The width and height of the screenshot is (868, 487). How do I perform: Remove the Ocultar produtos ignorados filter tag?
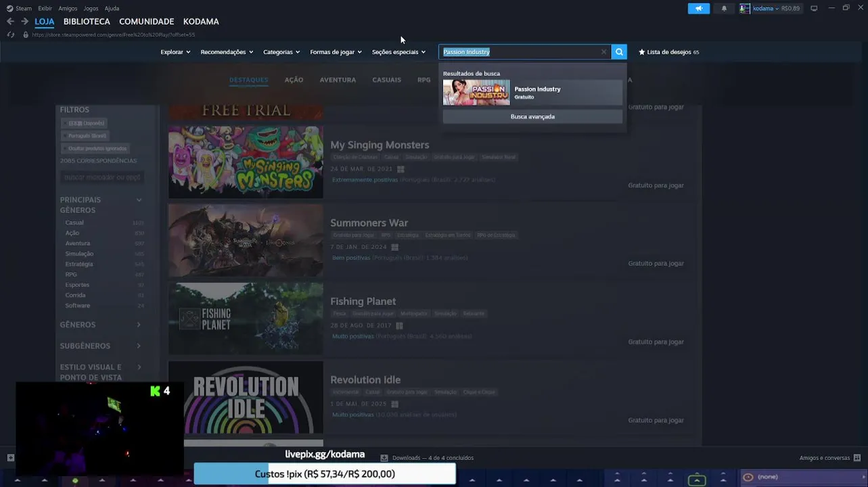pos(95,148)
